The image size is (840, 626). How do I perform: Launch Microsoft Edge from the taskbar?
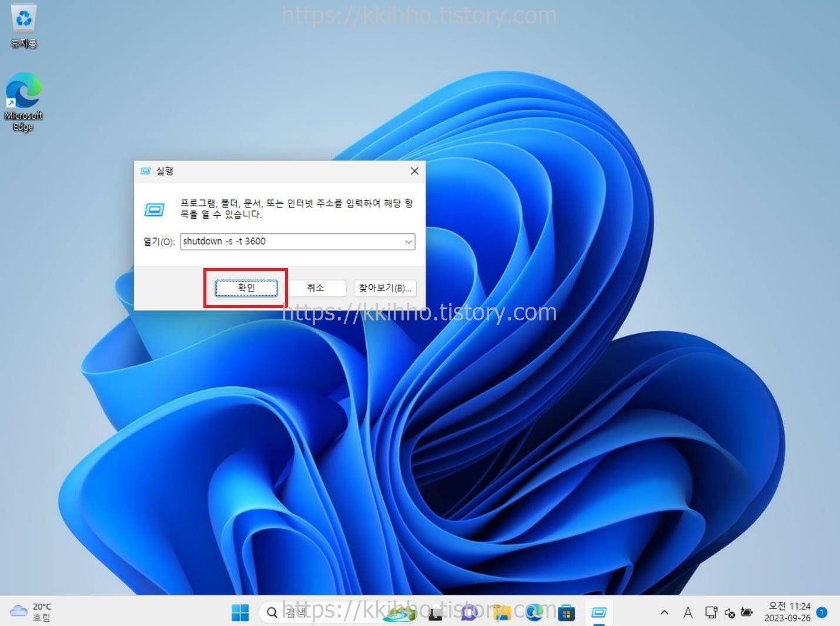click(534, 613)
